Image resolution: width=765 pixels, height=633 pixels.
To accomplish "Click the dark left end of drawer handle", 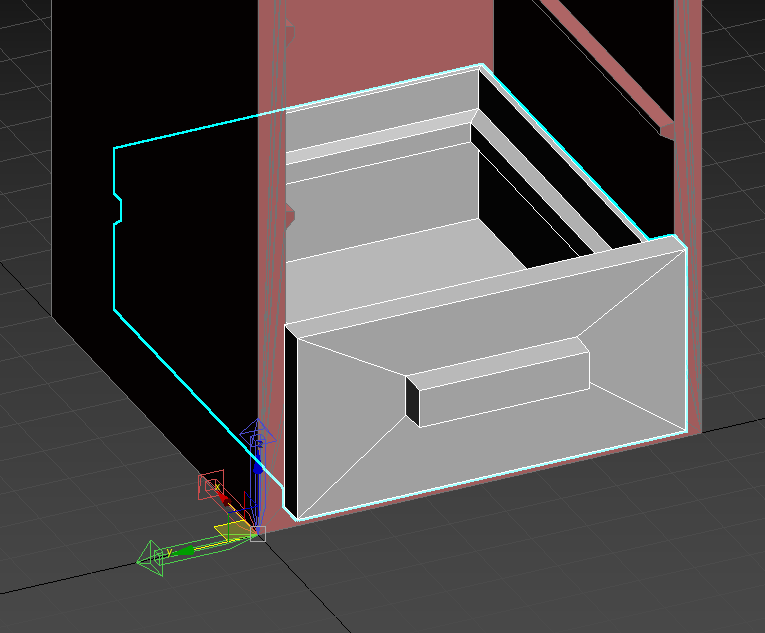I will 412,400.
